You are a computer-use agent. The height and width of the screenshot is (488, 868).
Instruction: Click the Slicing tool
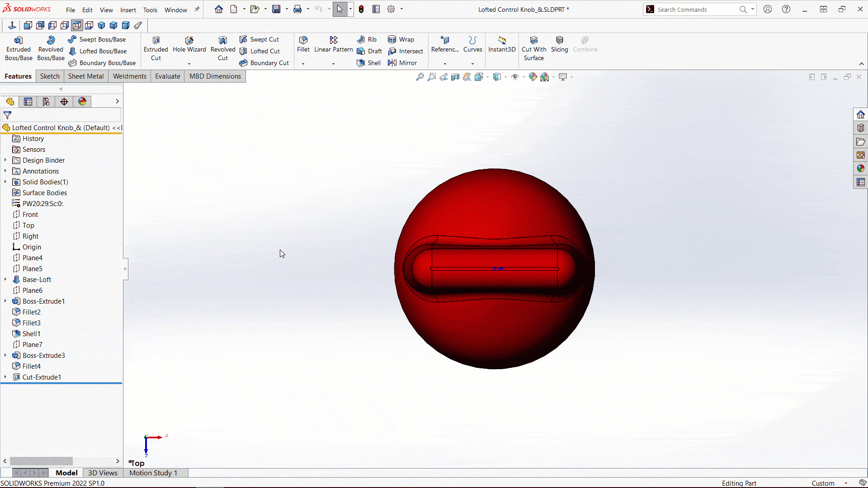pos(559,45)
